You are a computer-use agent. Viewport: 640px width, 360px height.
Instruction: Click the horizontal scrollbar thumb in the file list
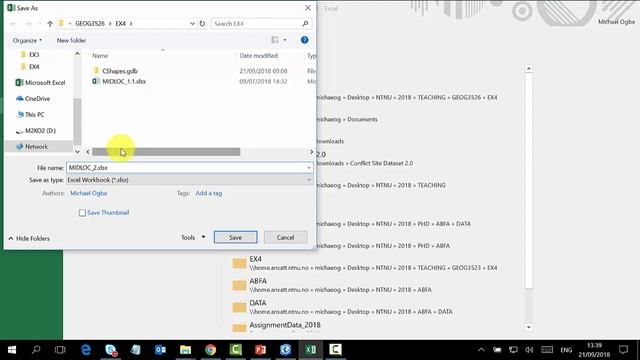click(166, 152)
